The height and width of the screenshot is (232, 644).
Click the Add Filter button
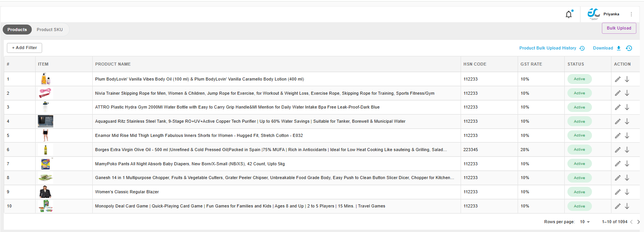click(25, 48)
